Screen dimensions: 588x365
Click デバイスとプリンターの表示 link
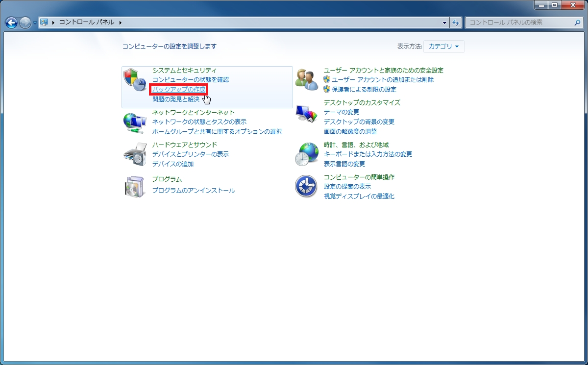(x=191, y=154)
